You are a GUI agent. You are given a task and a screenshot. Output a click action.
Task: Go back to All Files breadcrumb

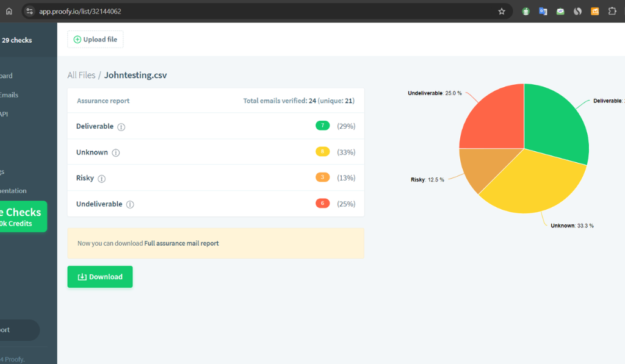click(81, 75)
